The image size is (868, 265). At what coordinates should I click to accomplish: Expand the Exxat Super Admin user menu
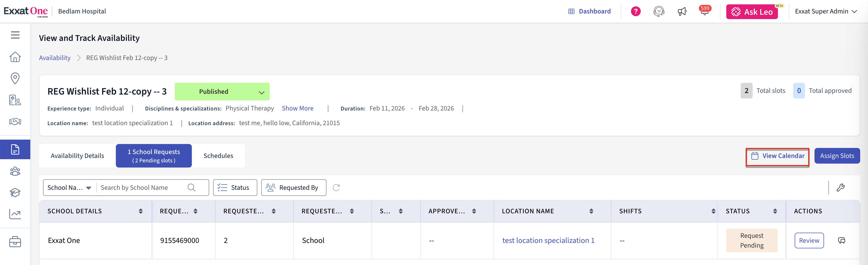point(825,12)
